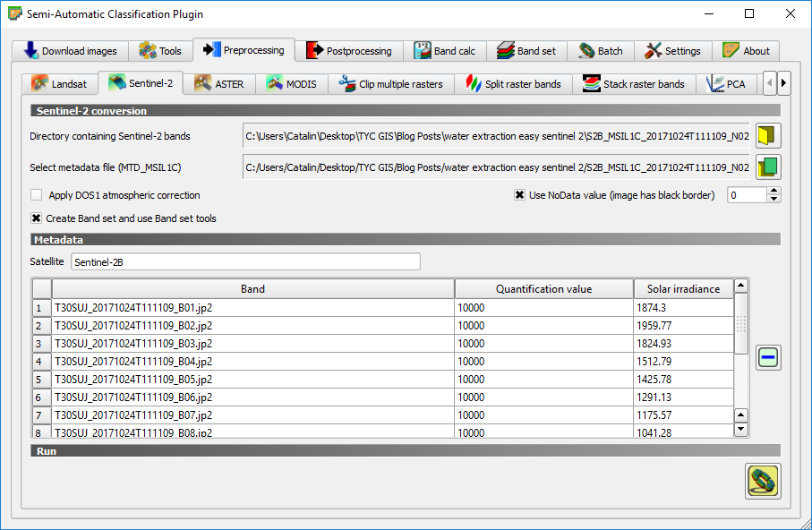The image size is (812, 530).
Task: Switch to the Band calc tab
Action: [445, 51]
